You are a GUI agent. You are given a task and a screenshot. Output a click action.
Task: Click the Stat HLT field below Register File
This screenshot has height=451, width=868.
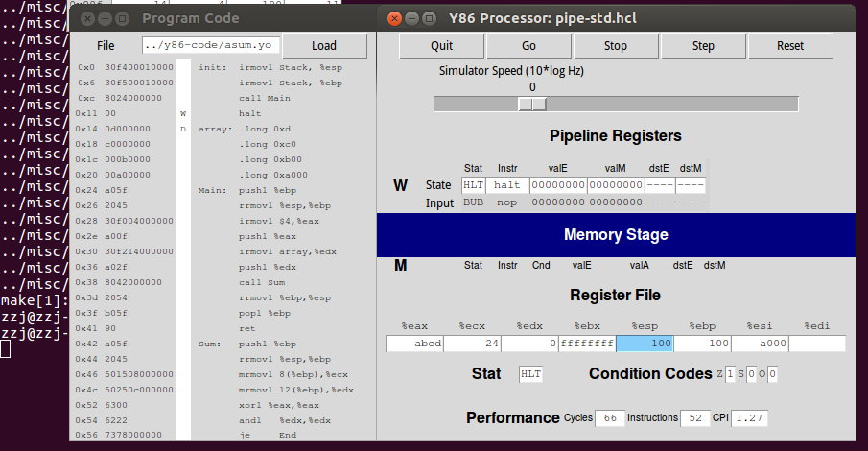[530, 374]
